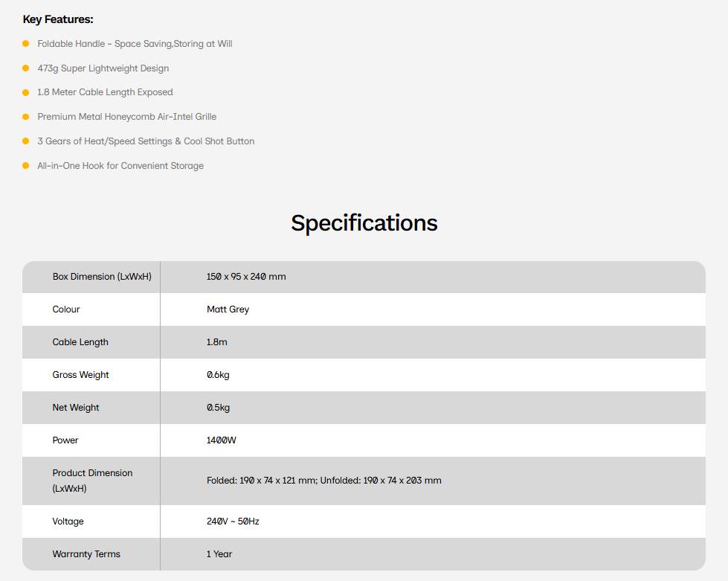Click the bullet beside Premium Metal Honeycomb Grille
Image resolution: width=728 pixels, height=581 pixels.
click(25, 117)
